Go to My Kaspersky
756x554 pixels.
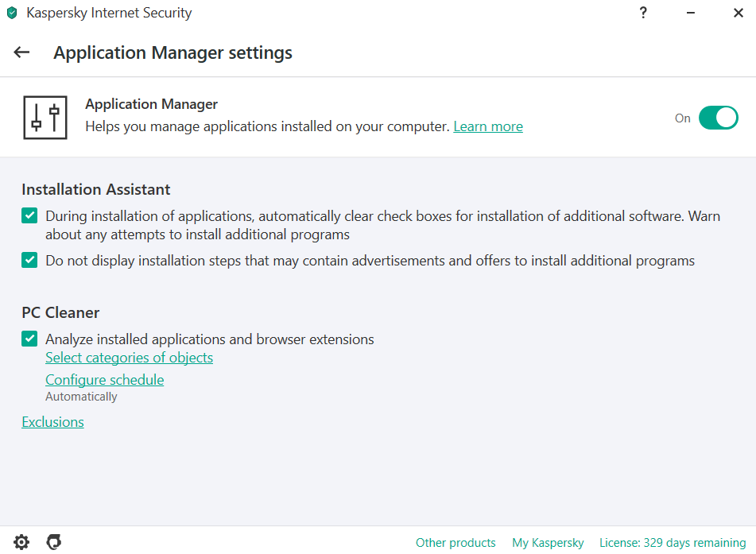tap(548, 543)
